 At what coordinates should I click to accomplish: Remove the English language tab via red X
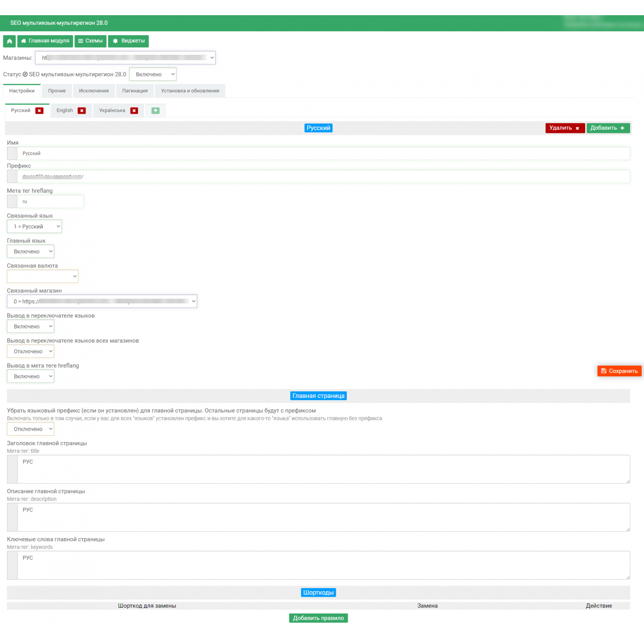[82, 111]
